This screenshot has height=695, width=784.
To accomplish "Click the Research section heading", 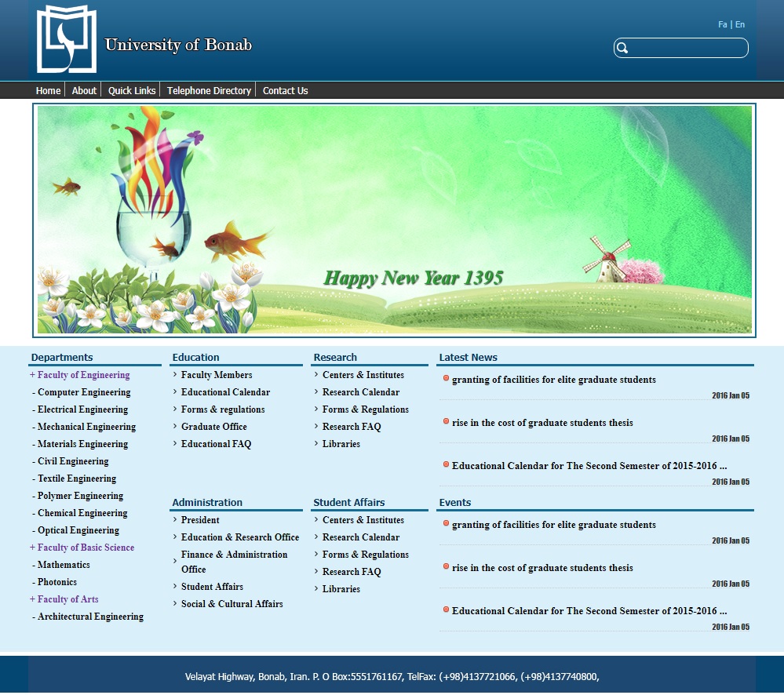I will pyautogui.click(x=335, y=357).
